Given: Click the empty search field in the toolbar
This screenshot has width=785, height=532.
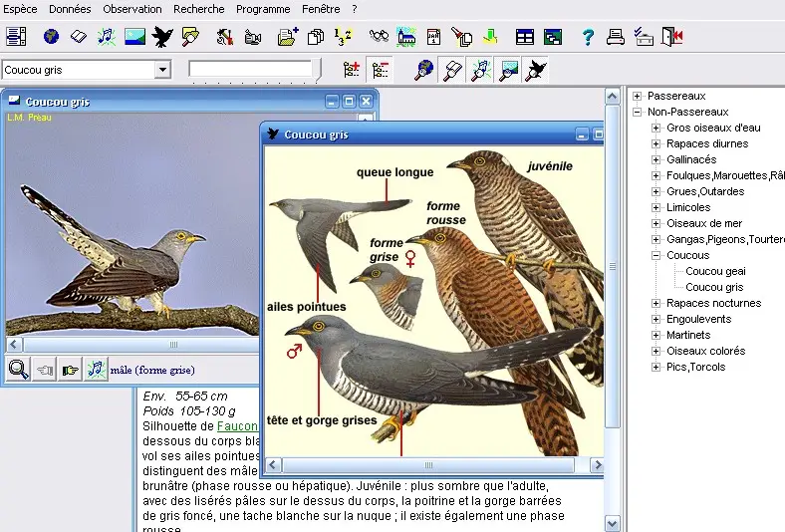Looking at the screenshot, I should click(x=250, y=70).
